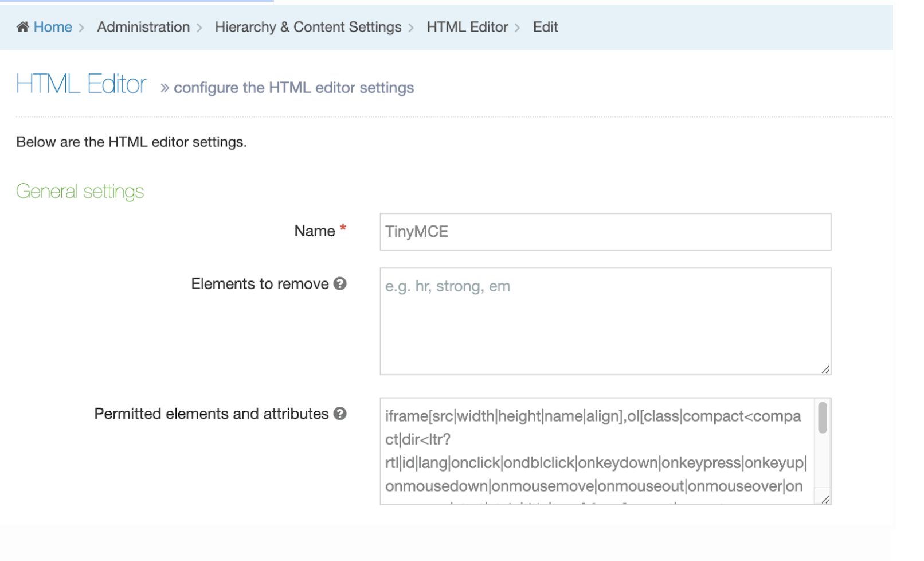
Task: Open help icon beside Elements to remove
Action: [340, 284]
